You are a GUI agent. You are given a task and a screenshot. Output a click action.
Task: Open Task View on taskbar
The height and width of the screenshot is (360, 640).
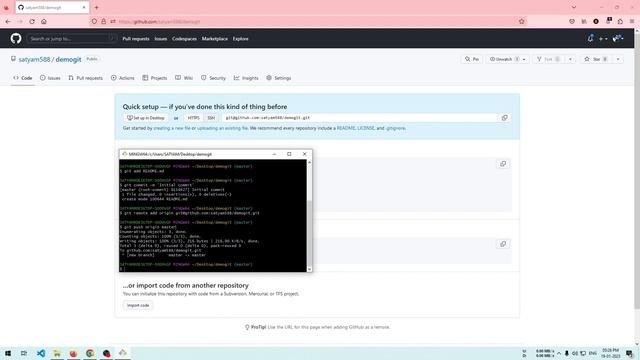[24, 353]
